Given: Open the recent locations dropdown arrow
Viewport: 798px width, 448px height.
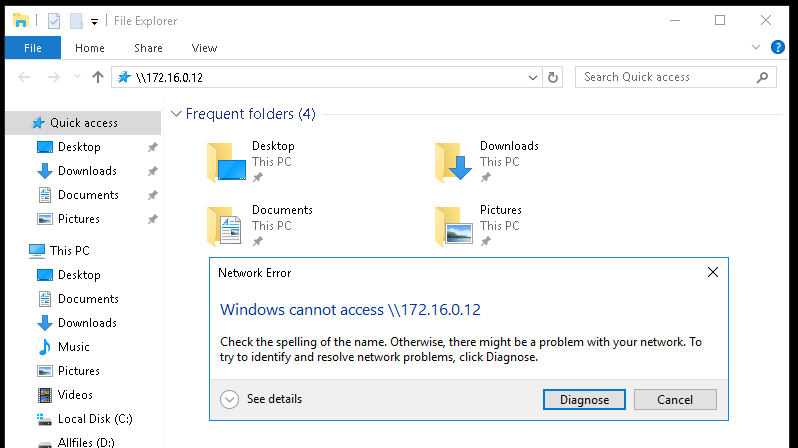Looking at the screenshot, I should pos(77,77).
